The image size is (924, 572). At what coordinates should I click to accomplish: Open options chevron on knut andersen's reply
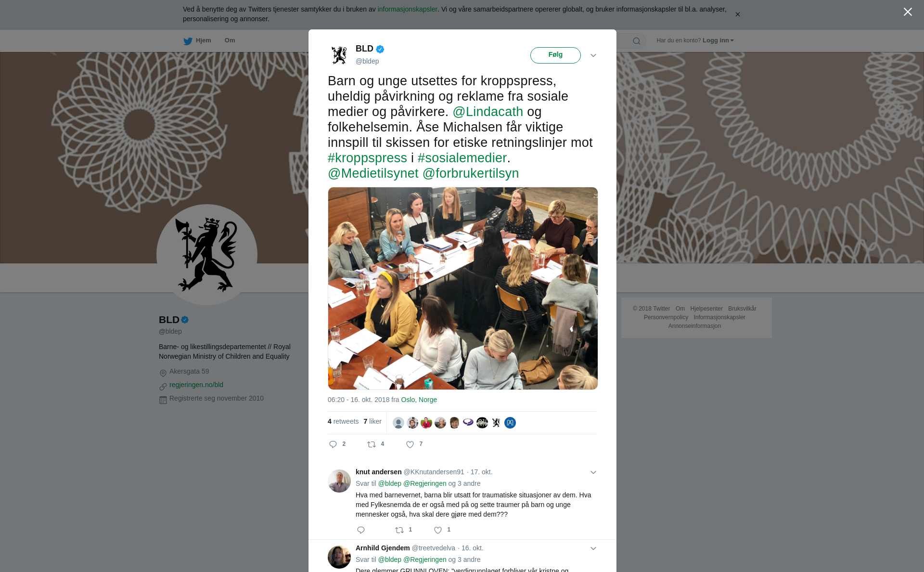click(593, 472)
